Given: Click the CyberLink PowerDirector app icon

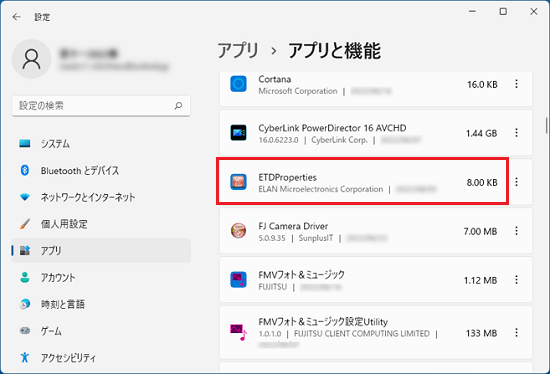Looking at the screenshot, I should [x=238, y=133].
